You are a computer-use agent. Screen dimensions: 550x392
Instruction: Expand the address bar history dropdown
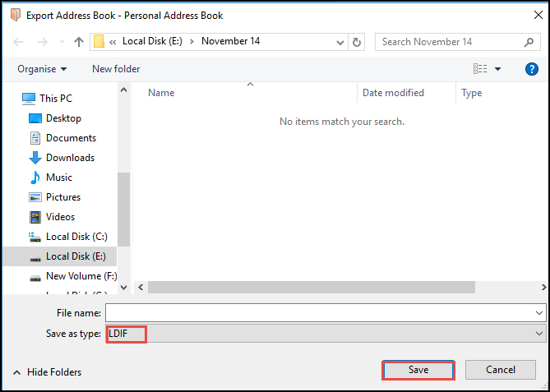[340, 43]
